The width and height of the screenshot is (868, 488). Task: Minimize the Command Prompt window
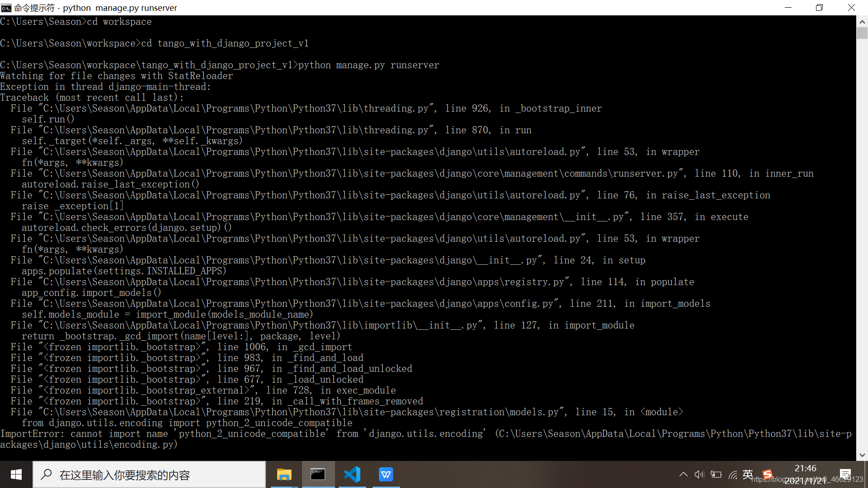click(788, 8)
